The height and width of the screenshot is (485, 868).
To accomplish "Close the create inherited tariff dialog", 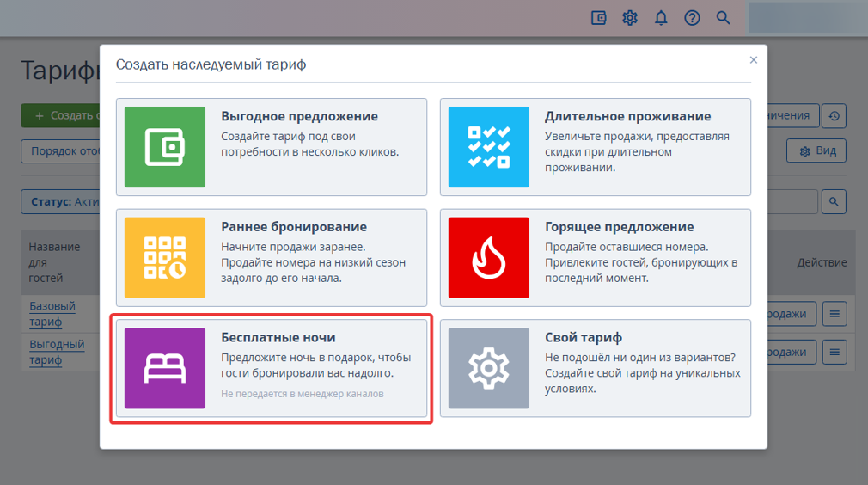I will pos(754,60).
